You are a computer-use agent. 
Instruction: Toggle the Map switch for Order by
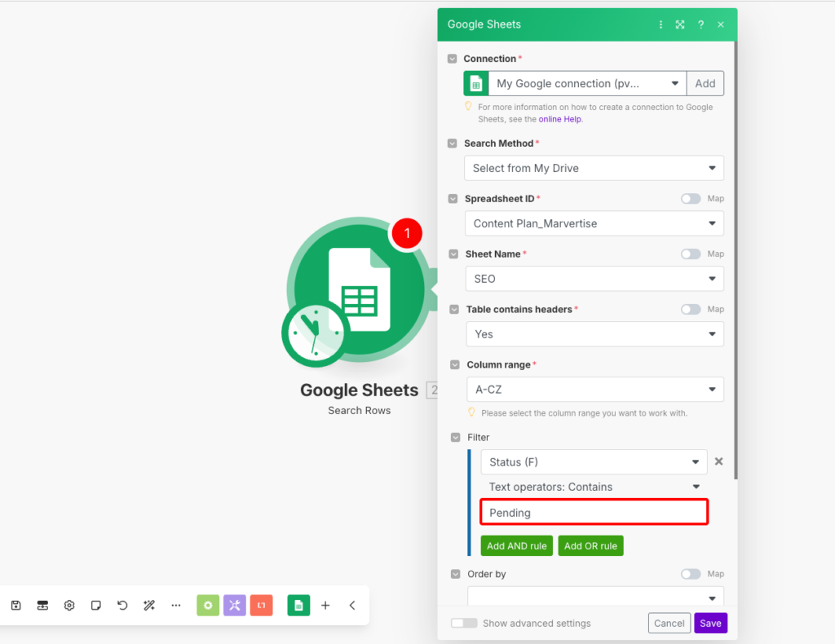pyautogui.click(x=691, y=574)
